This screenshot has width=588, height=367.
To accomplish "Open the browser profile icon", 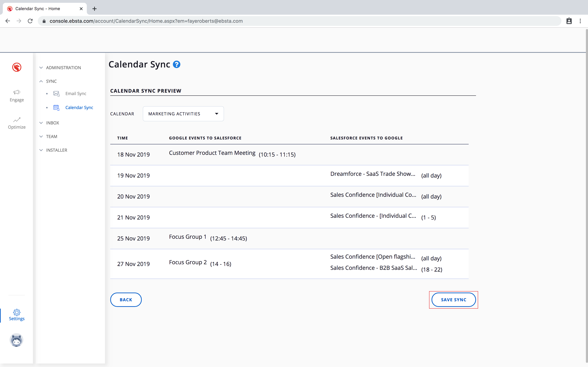I will (x=569, y=21).
